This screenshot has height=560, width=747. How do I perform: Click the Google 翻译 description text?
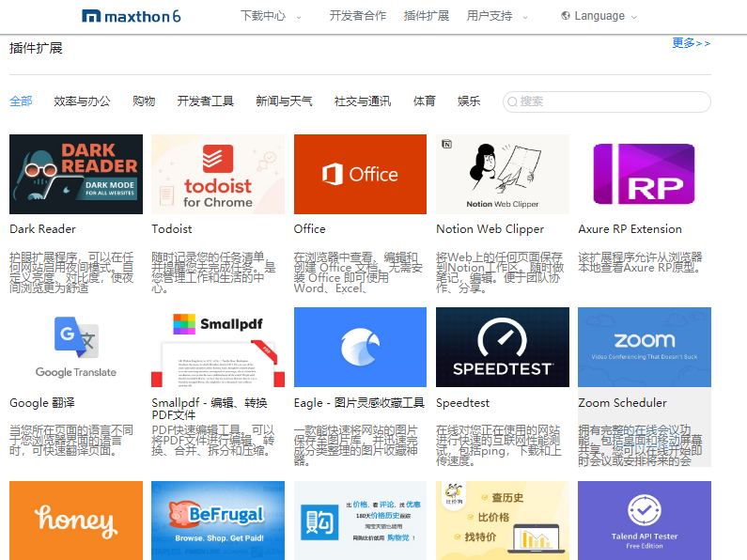pos(71,441)
